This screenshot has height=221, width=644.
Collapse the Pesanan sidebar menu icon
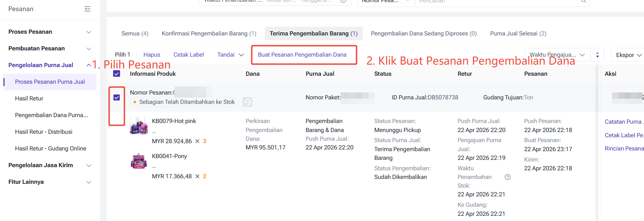(87, 9)
